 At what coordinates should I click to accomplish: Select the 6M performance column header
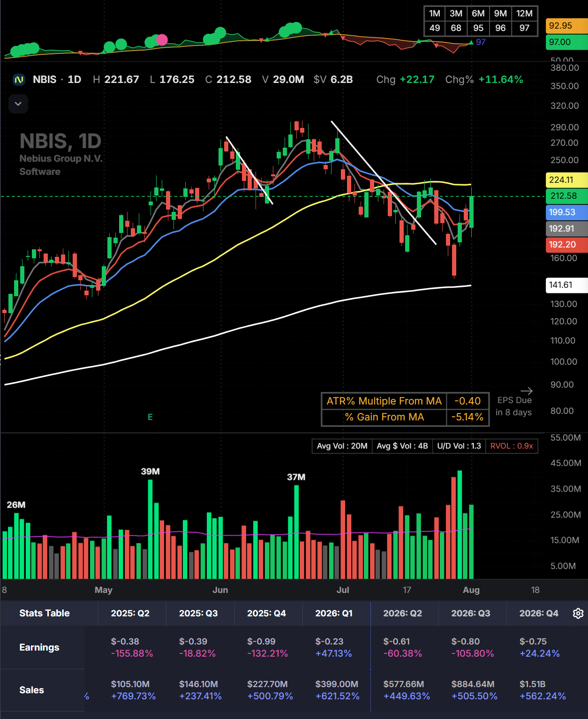click(x=478, y=14)
